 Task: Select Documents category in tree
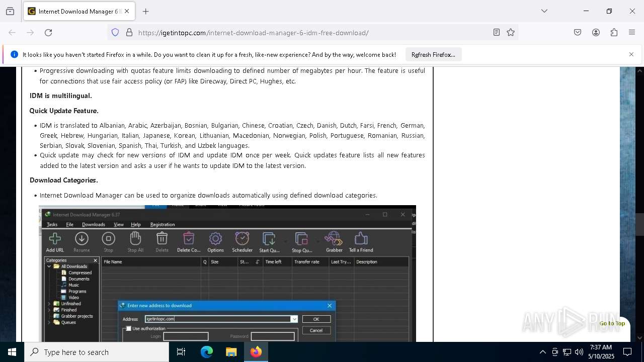pos(75,279)
